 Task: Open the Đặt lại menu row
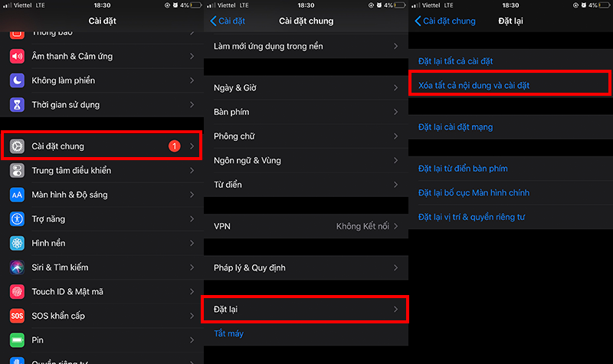(306, 310)
